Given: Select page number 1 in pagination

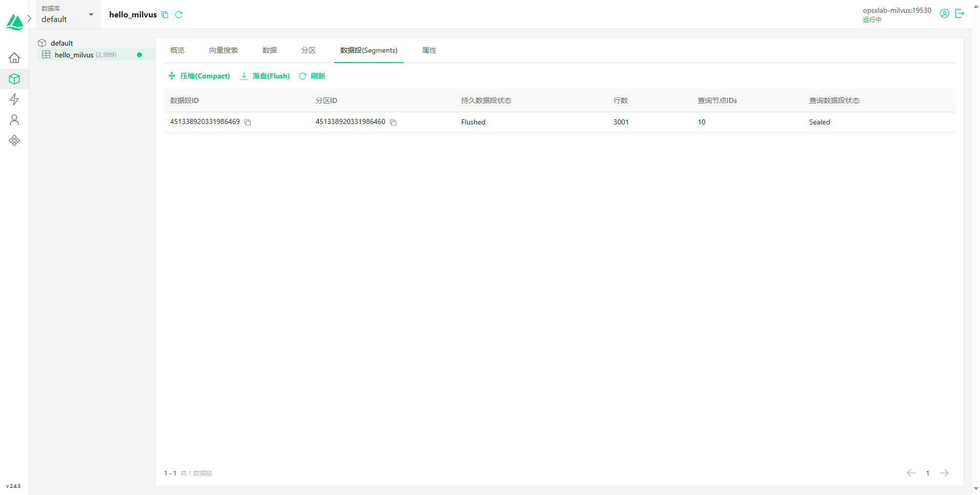Looking at the screenshot, I should (x=928, y=473).
